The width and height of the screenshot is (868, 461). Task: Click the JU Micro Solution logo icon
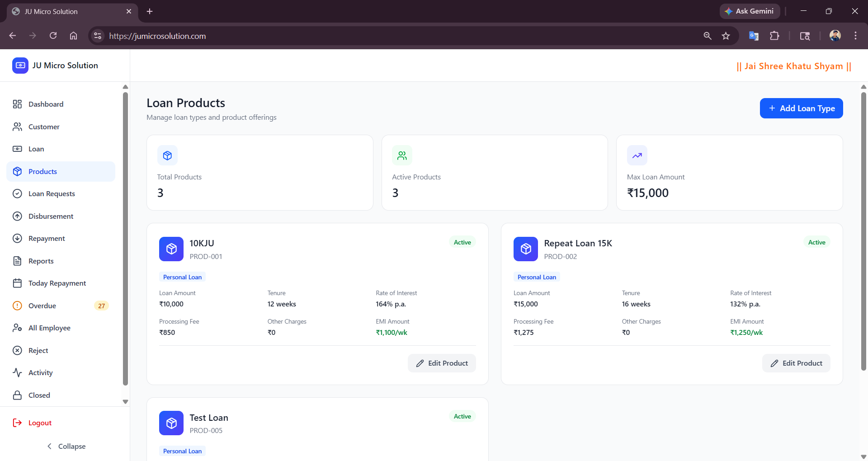(20, 66)
